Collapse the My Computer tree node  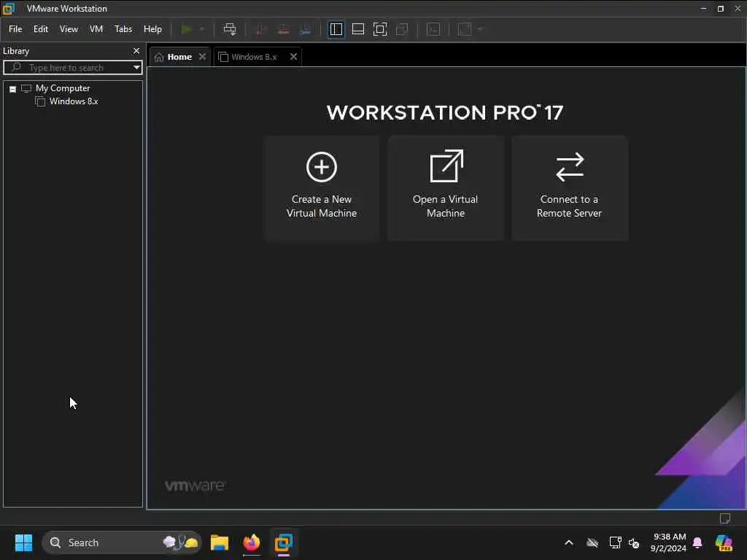13,89
